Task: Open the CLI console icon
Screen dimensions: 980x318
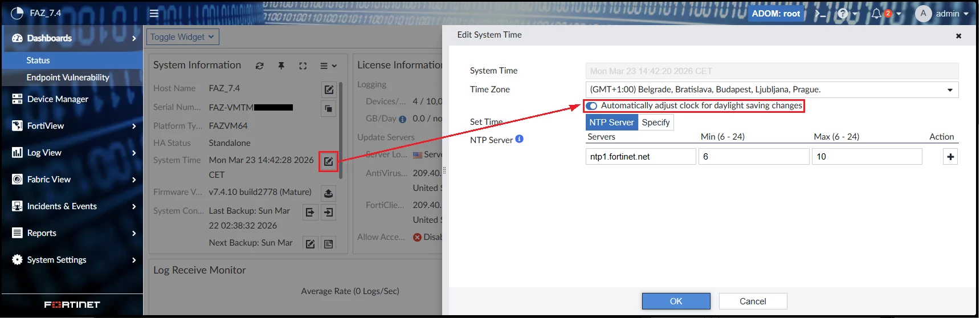Action: coord(820,14)
